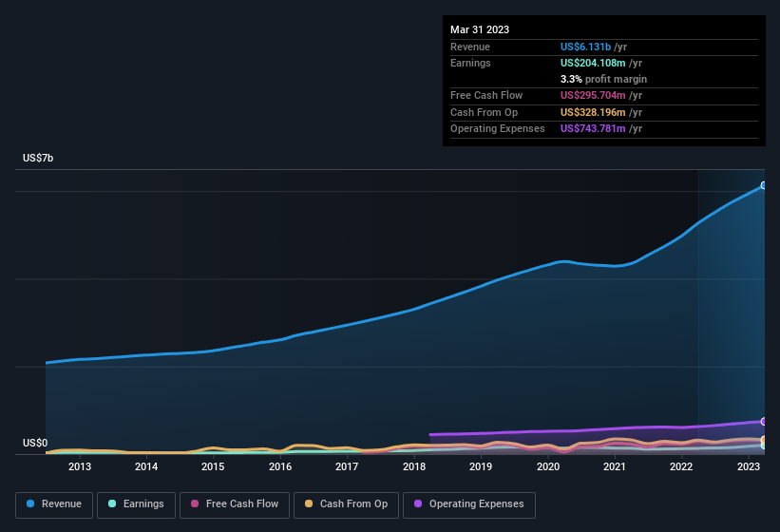The width and height of the screenshot is (780, 532).
Task: Click the Operating Expenses tooltip label
Action: pos(498,129)
